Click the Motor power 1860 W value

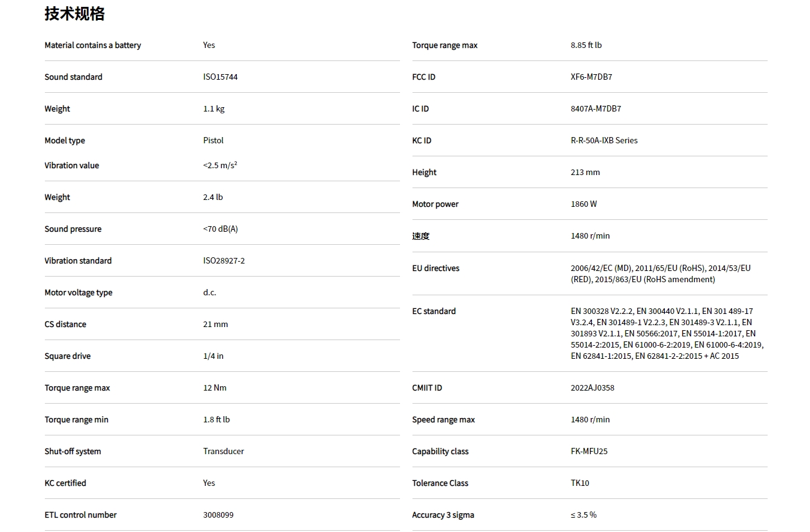tap(583, 204)
